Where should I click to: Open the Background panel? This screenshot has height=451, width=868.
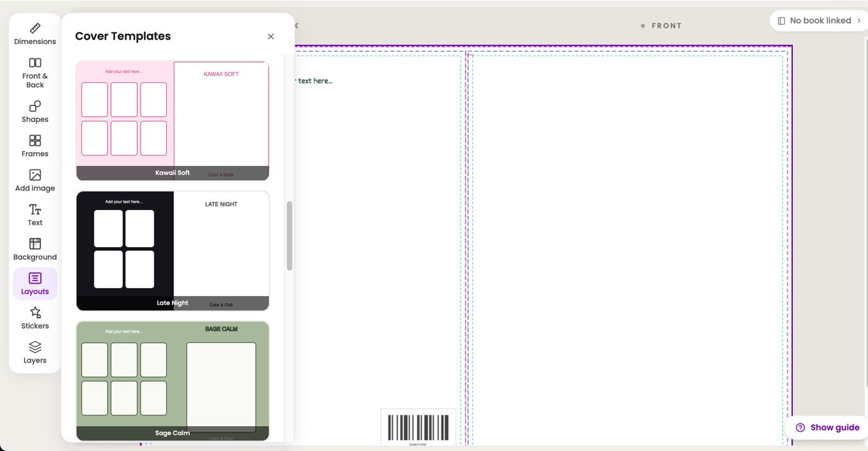35,249
